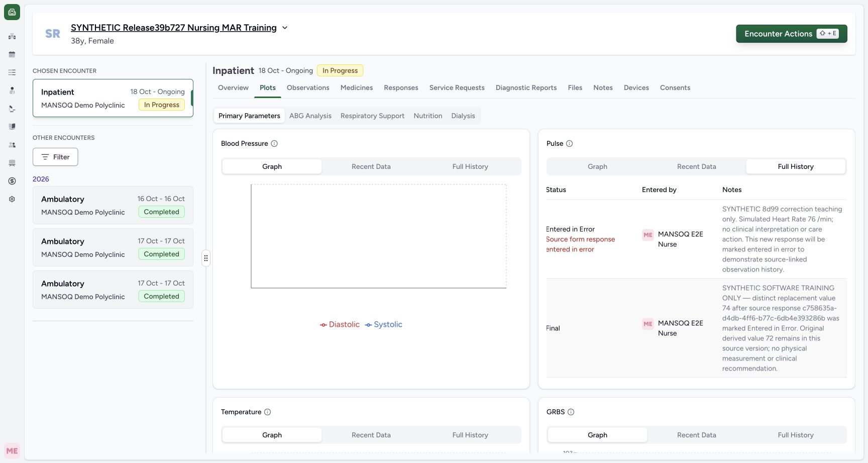Open the calendar appointments sidebar icon
The width and height of the screenshot is (868, 463).
(x=12, y=54)
